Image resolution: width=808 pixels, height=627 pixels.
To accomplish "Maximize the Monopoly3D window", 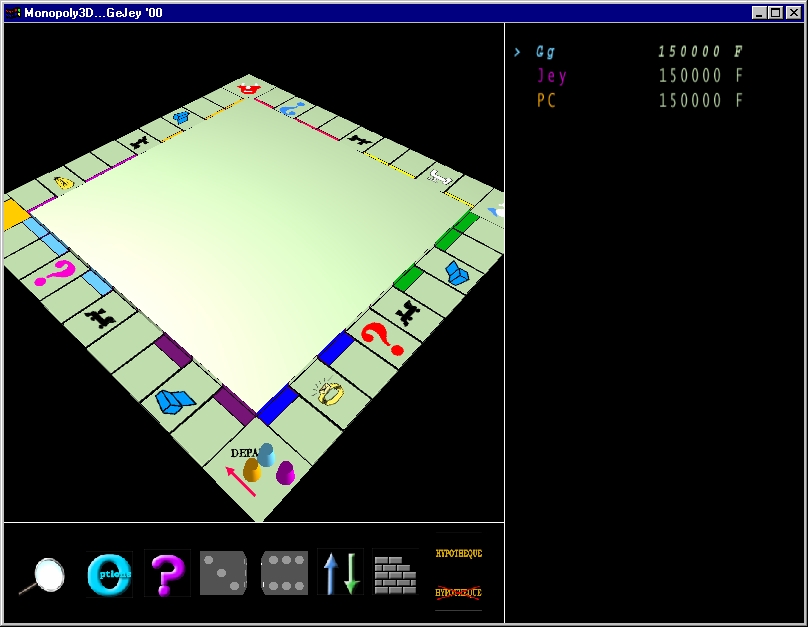I will tap(776, 13).
